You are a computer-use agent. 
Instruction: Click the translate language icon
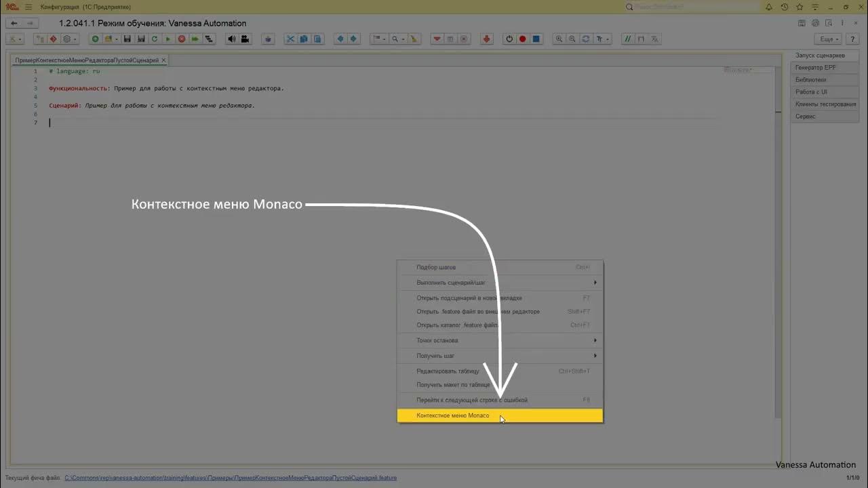tap(654, 39)
